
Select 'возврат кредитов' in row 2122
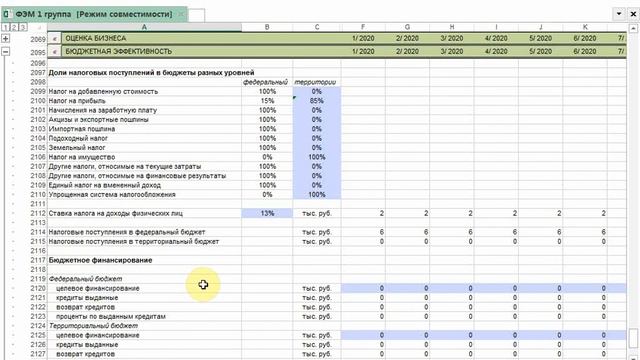144,307
